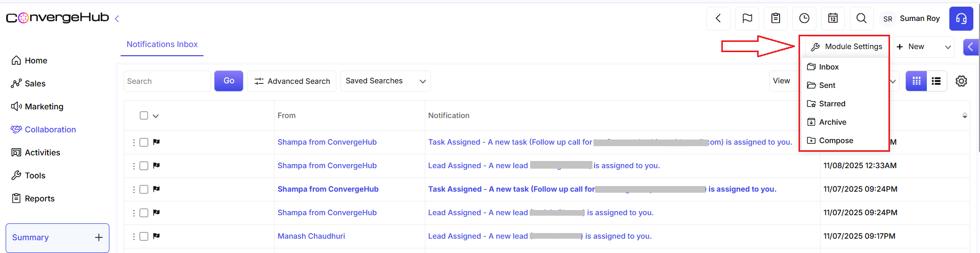Expand the Summary panel plus

click(99, 238)
